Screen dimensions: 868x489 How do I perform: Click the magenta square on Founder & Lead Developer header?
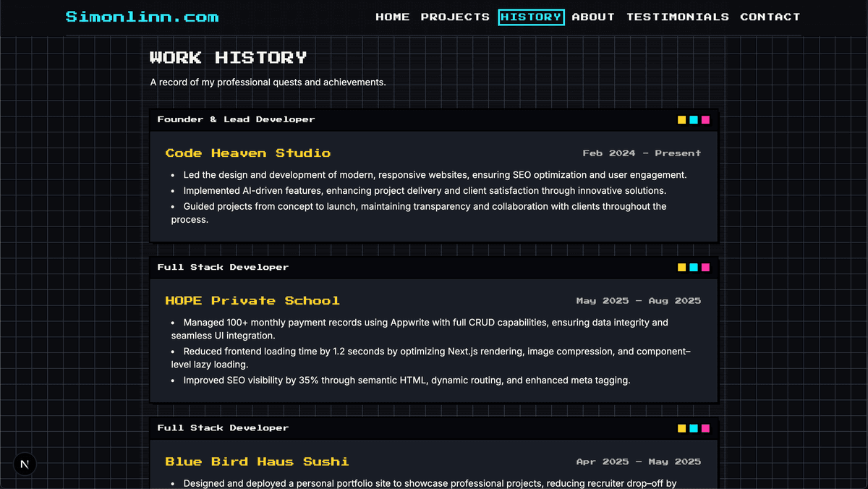706,119
